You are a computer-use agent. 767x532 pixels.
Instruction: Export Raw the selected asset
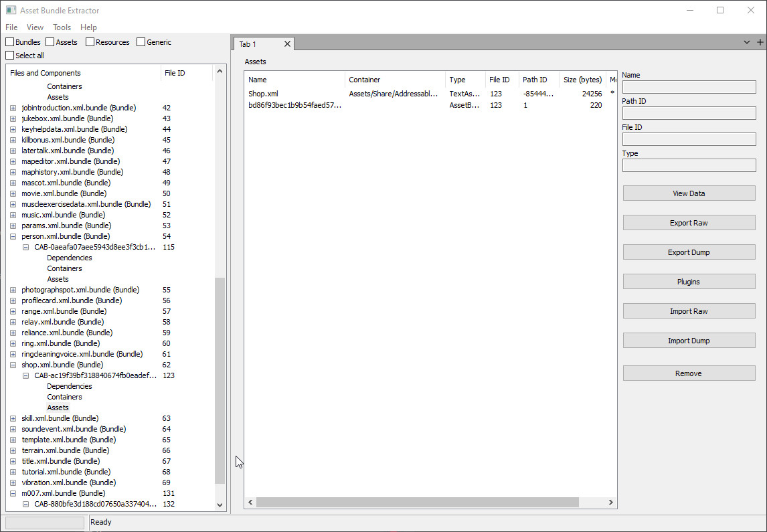689,222
